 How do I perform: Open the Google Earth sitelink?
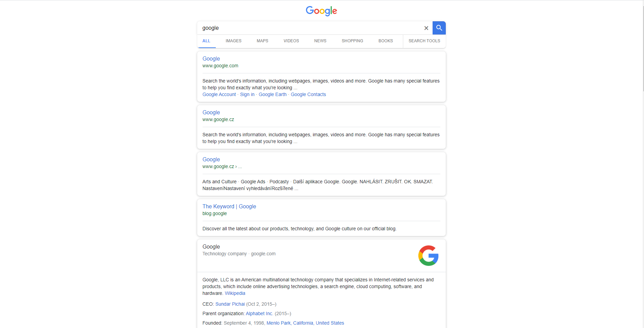click(x=273, y=95)
